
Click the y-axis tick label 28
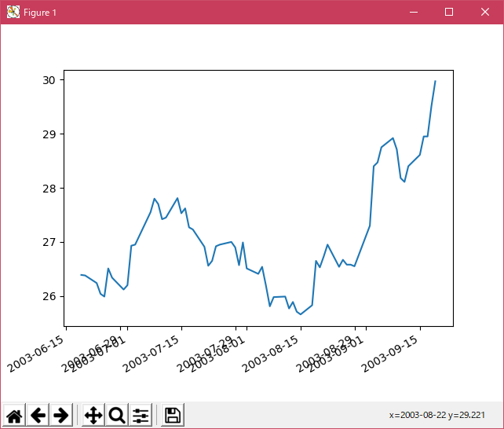click(x=49, y=189)
